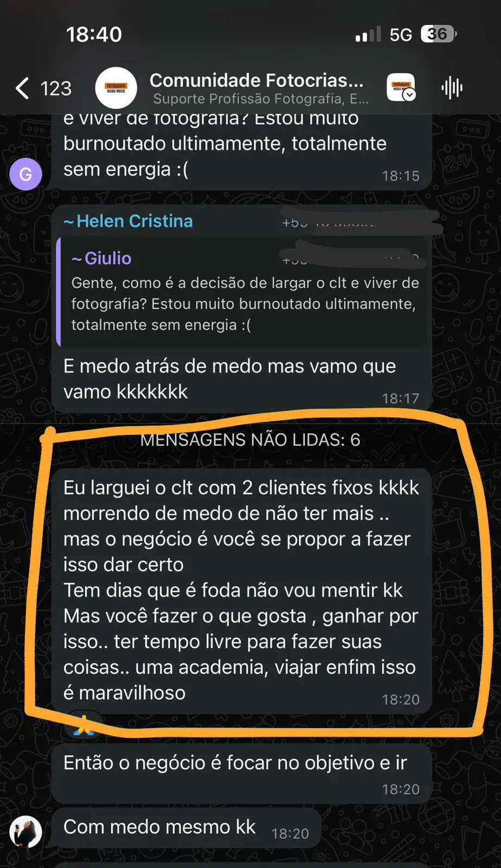Image resolution: width=501 pixels, height=868 pixels.
Task: Tap the 5G signal indicator
Action: [401, 35]
